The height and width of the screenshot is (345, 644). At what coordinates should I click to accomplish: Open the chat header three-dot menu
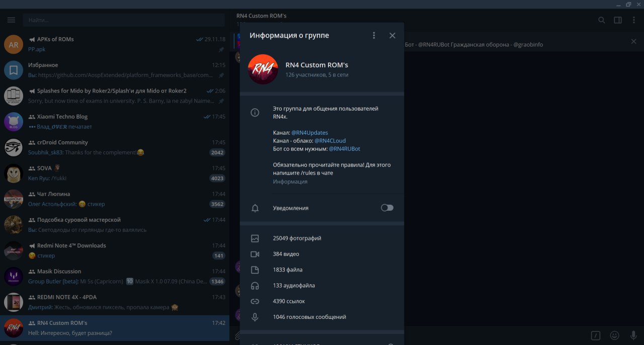[633, 20]
